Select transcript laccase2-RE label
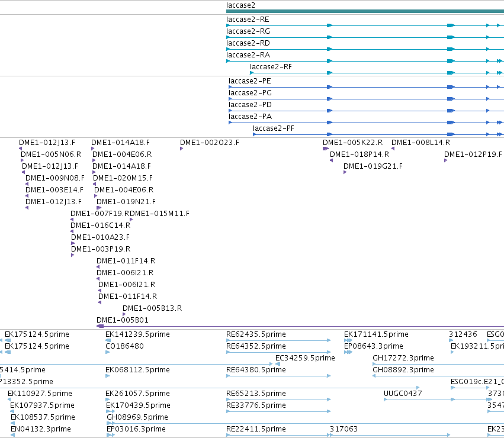The height and width of the screenshot is (438, 504). [248, 20]
